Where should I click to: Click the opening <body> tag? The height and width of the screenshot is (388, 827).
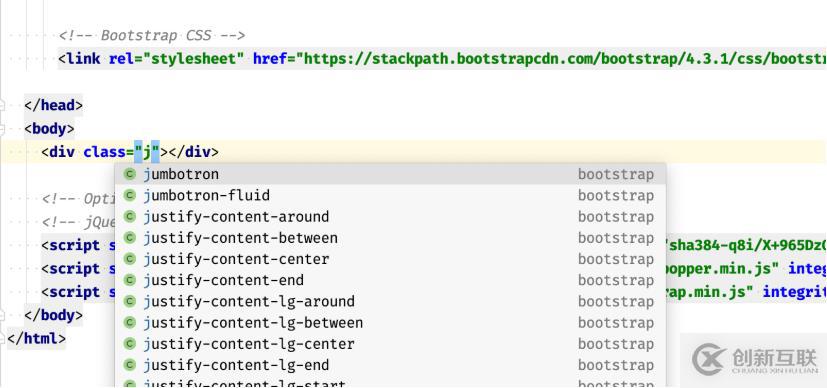pyautogui.click(x=50, y=129)
